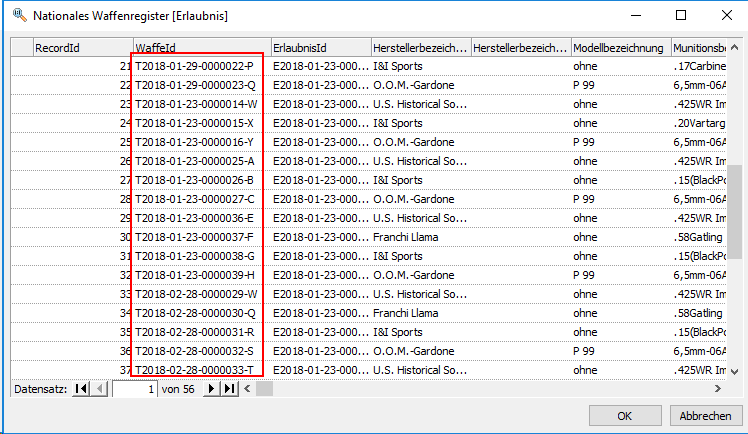Maximize the Nationales Waffenregister window
Image resolution: width=748 pixels, height=434 pixels.
click(681, 16)
